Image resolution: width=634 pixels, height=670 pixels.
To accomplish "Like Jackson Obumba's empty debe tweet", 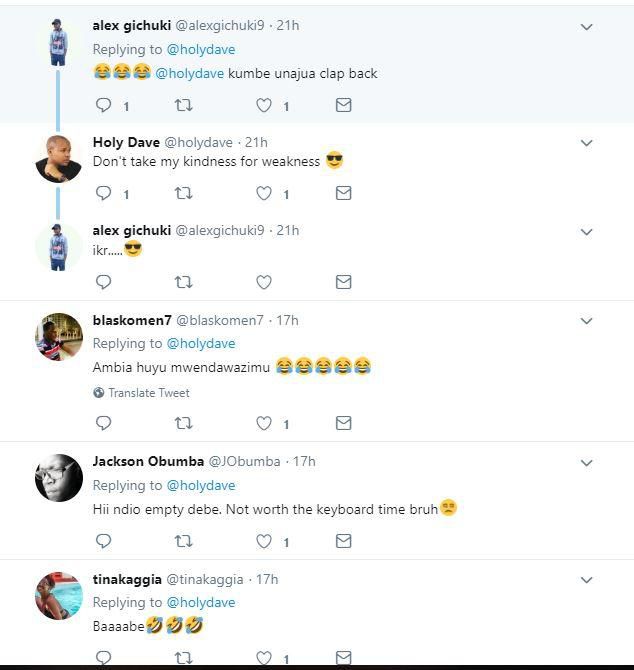I will coord(264,541).
